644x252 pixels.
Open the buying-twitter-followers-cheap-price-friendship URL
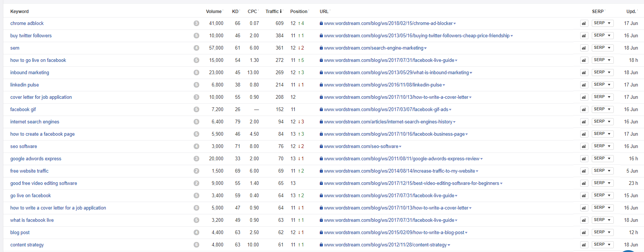click(417, 35)
